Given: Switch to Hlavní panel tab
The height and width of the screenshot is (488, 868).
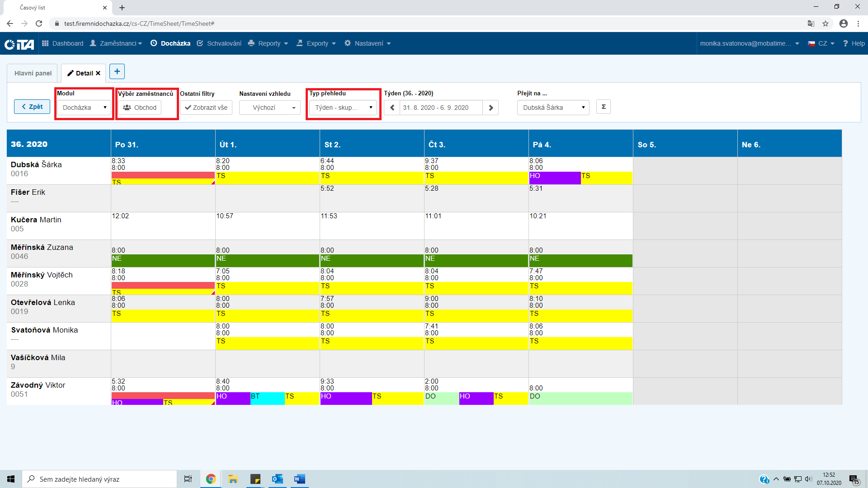Looking at the screenshot, I should (33, 73).
